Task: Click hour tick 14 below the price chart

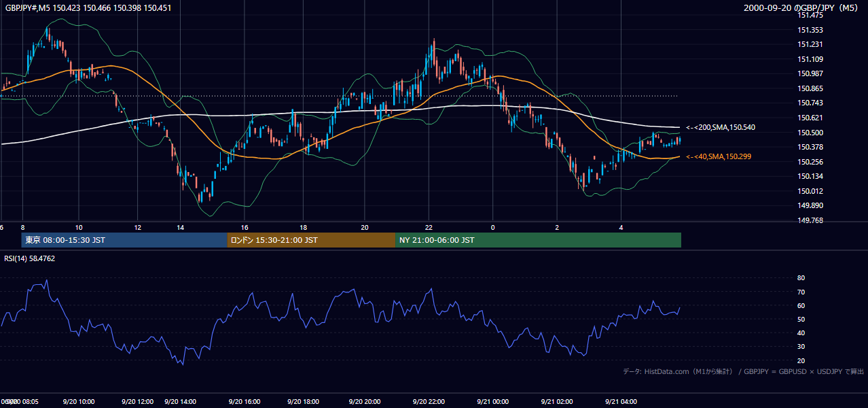Action: point(180,227)
